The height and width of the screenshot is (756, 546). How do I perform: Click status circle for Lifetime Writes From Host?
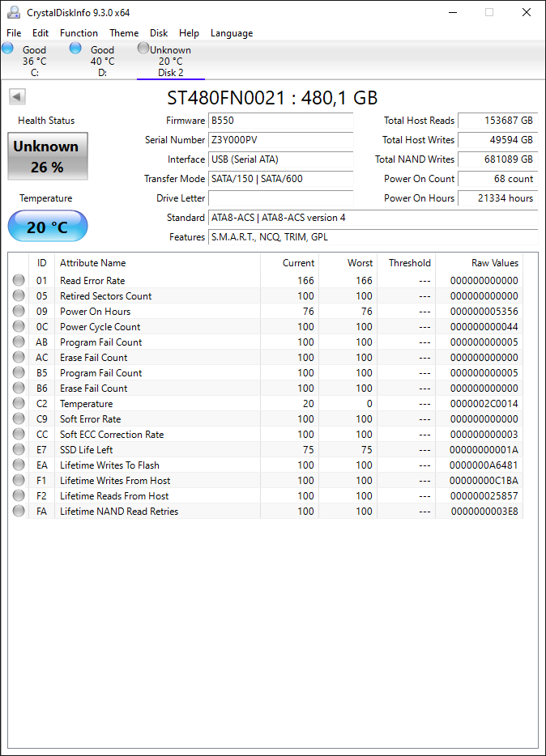(19, 480)
